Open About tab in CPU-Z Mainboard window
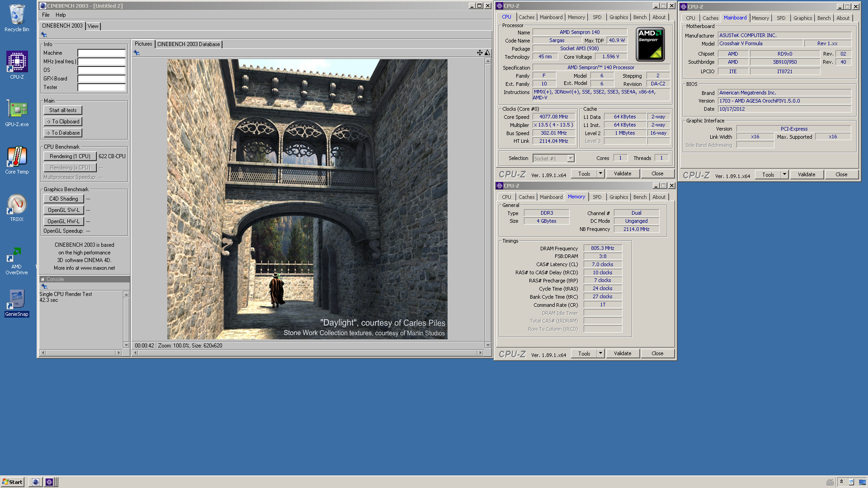 click(x=843, y=18)
